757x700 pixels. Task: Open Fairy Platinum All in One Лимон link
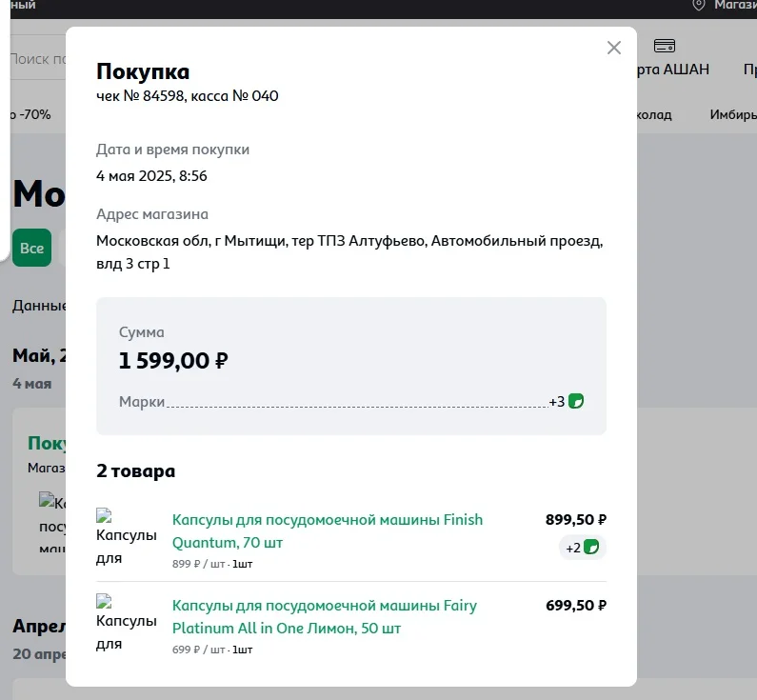[x=325, y=616]
